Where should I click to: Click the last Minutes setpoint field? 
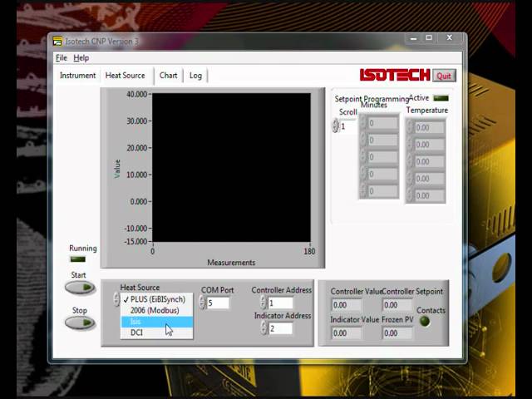coord(382,191)
